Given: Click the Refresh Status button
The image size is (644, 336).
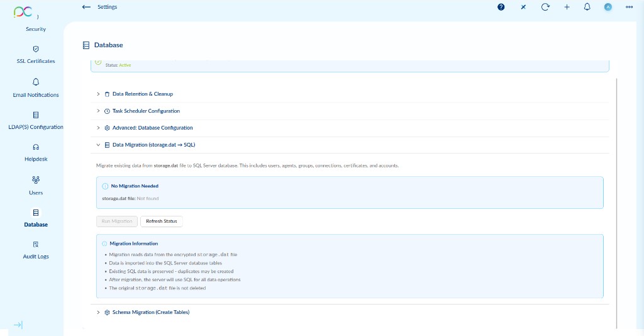Looking at the screenshot, I should [161, 221].
